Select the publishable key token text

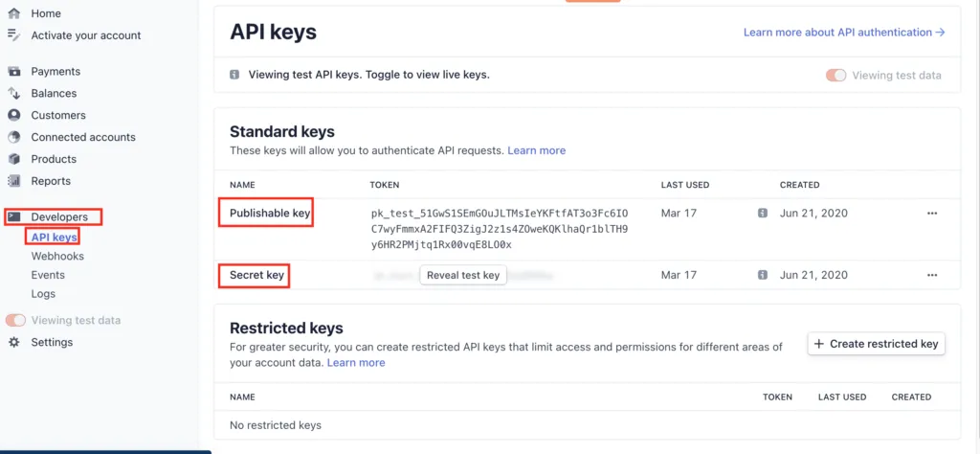click(500, 229)
